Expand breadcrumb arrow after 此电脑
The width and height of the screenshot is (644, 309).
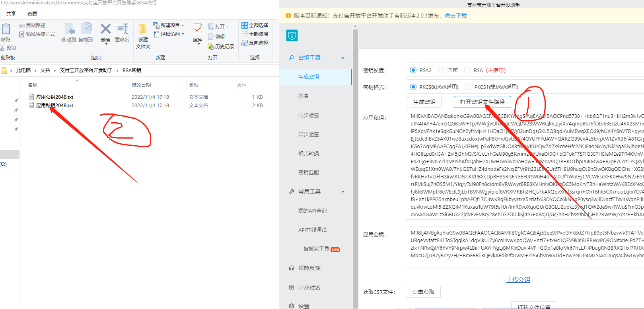click(x=36, y=70)
